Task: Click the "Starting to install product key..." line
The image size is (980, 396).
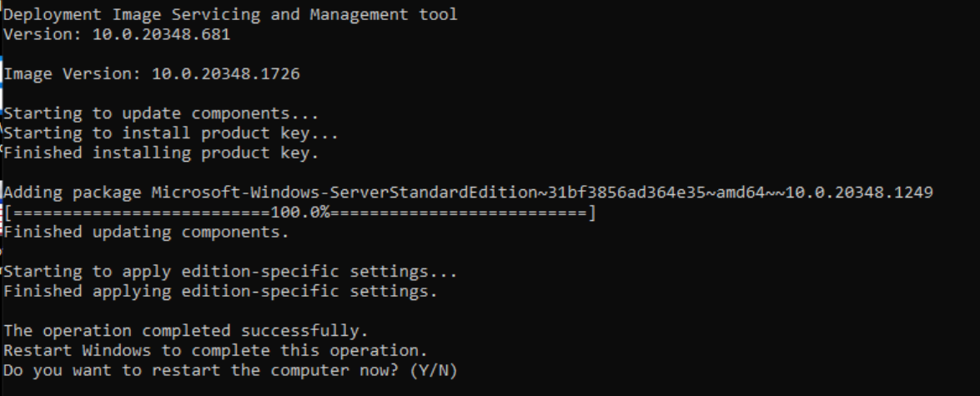Action: click(171, 133)
